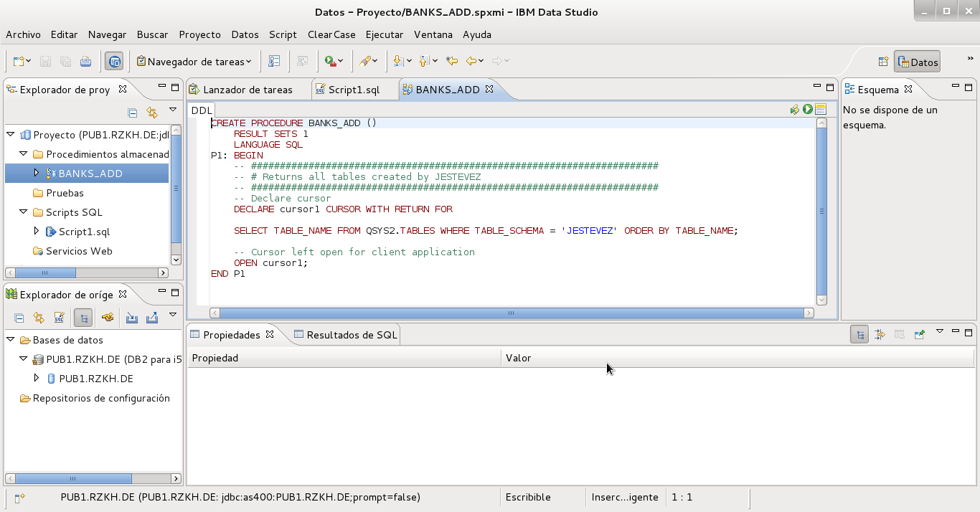The width and height of the screenshot is (980, 512).
Task: Open the Editar menu
Action: tap(65, 34)
